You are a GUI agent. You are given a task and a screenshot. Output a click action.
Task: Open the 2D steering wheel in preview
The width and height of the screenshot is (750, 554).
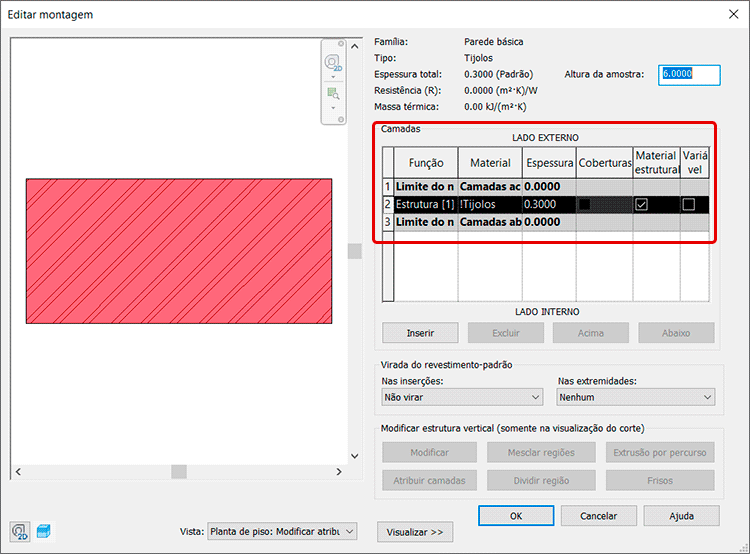click(333, 63)
